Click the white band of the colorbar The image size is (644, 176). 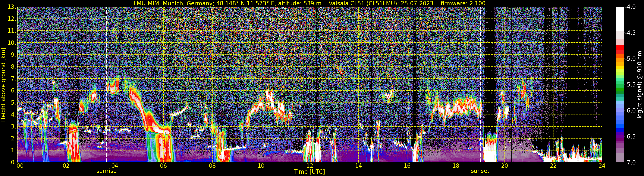click(620, 19)
